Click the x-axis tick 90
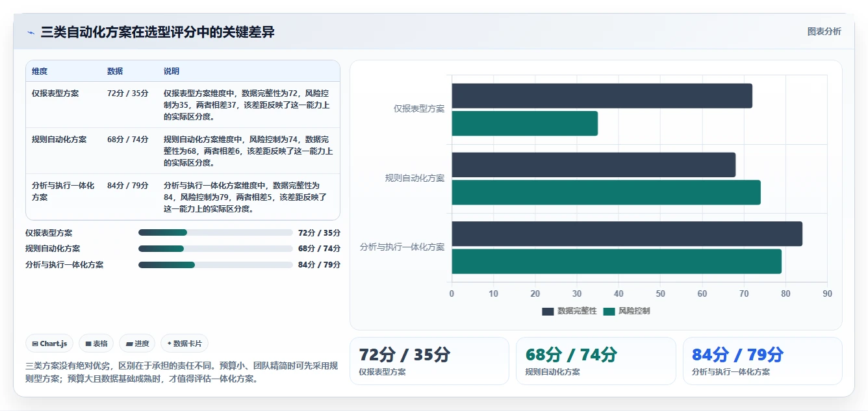 coord(827,293)
